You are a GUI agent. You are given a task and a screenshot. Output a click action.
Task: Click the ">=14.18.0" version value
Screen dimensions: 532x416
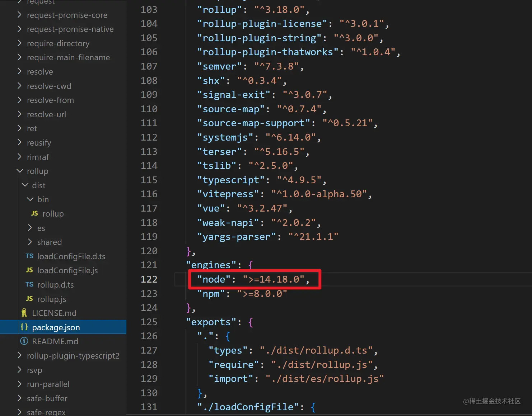(274, 279)
